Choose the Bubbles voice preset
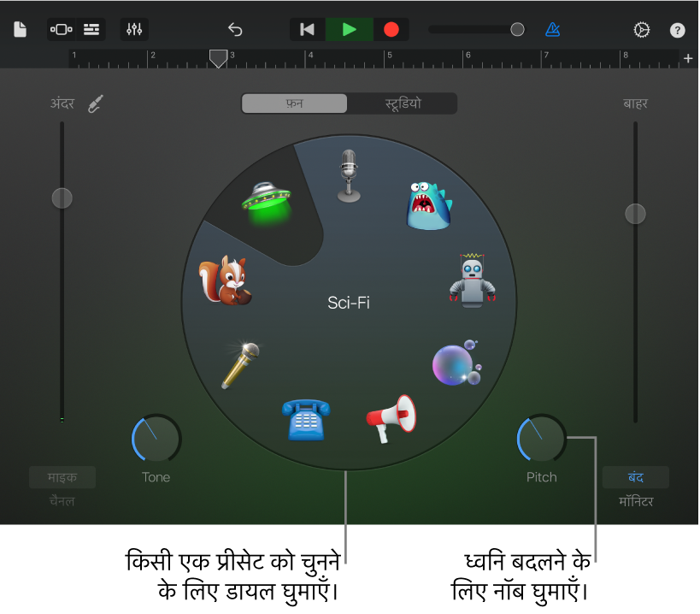The image size is (700, 614). click(456, 363)
